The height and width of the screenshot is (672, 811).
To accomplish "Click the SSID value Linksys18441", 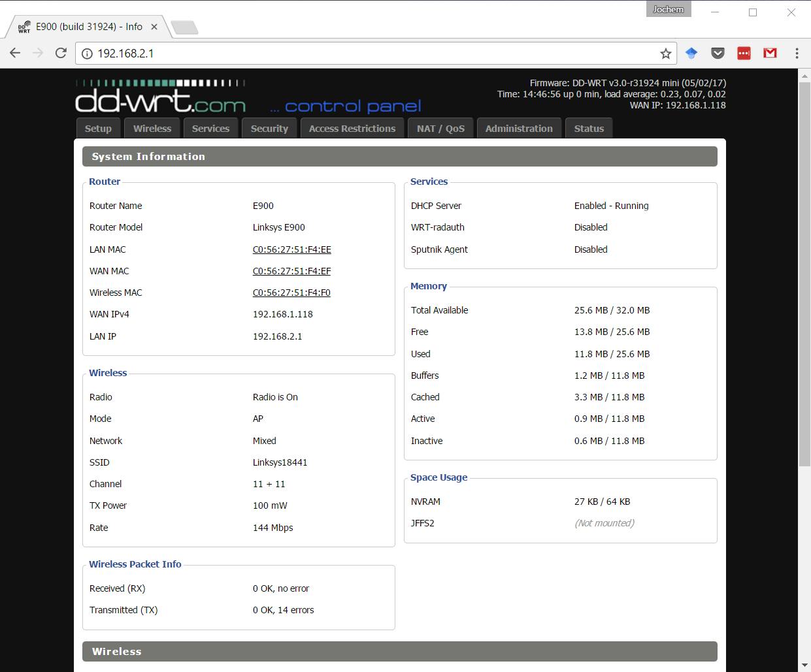I will (280, 462).
